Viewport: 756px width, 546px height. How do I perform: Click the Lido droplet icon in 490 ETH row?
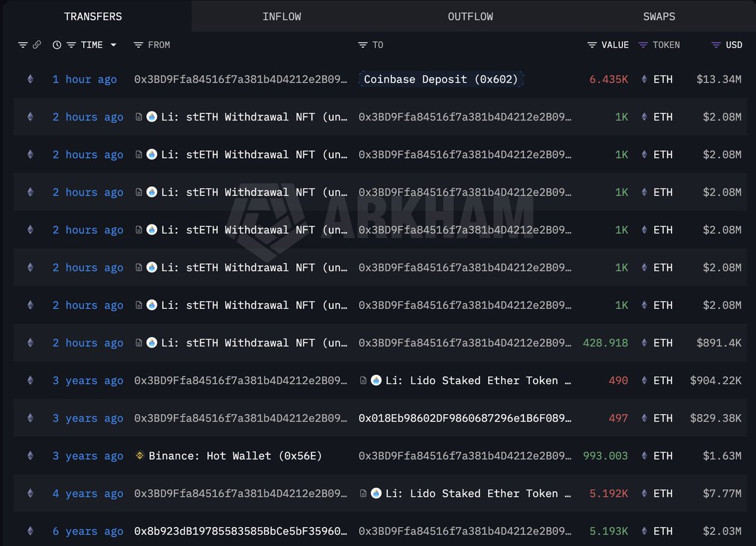coord(376,381)
